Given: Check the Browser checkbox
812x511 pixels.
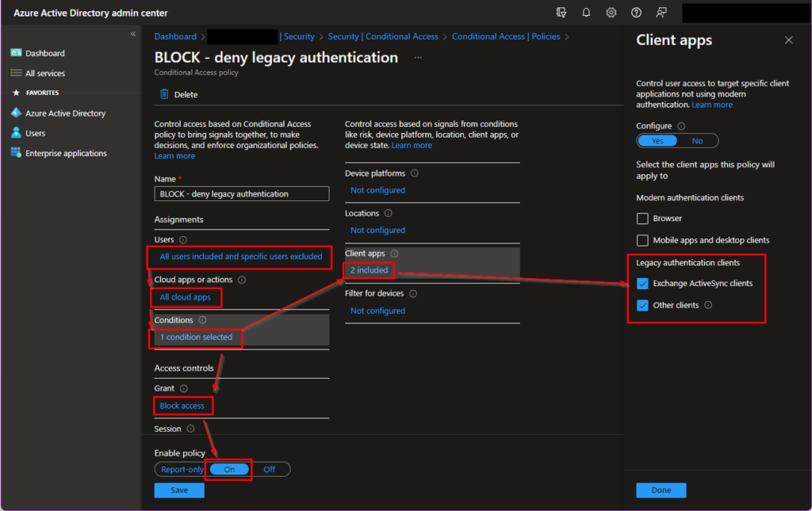Looking at the screenshot, I should pos(642,219).
